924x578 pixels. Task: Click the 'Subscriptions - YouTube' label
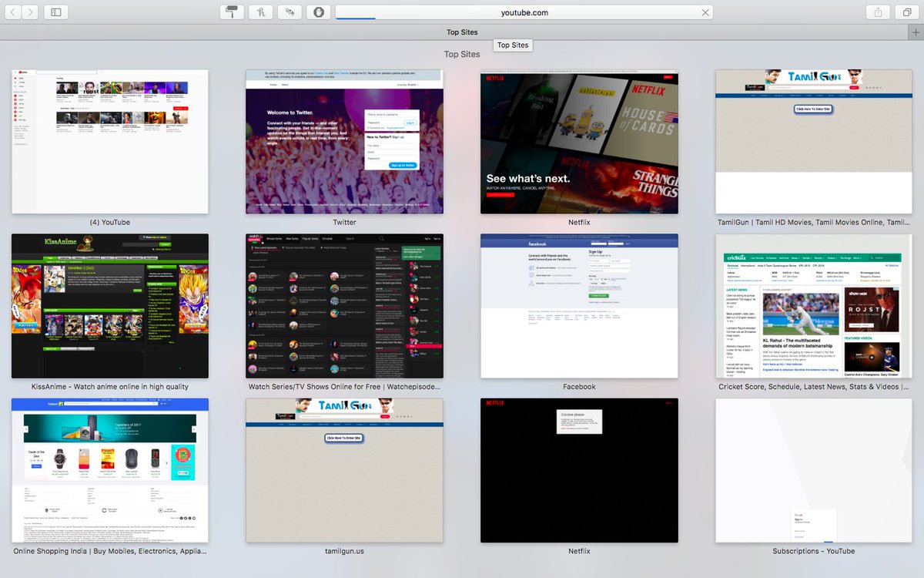pyautogui.click(x=814, y=551)
